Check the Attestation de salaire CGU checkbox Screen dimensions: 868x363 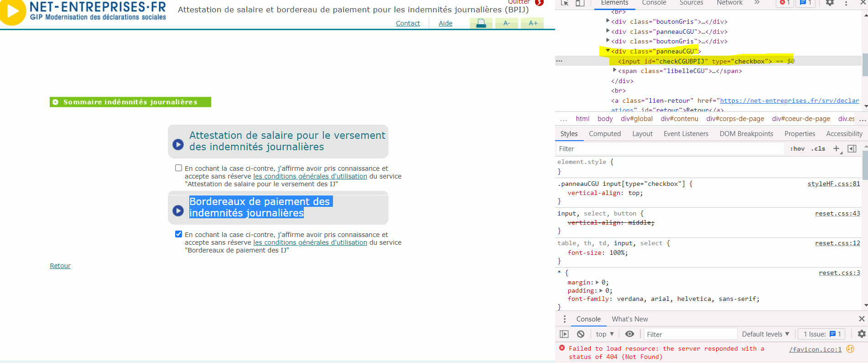coord(179,168)
